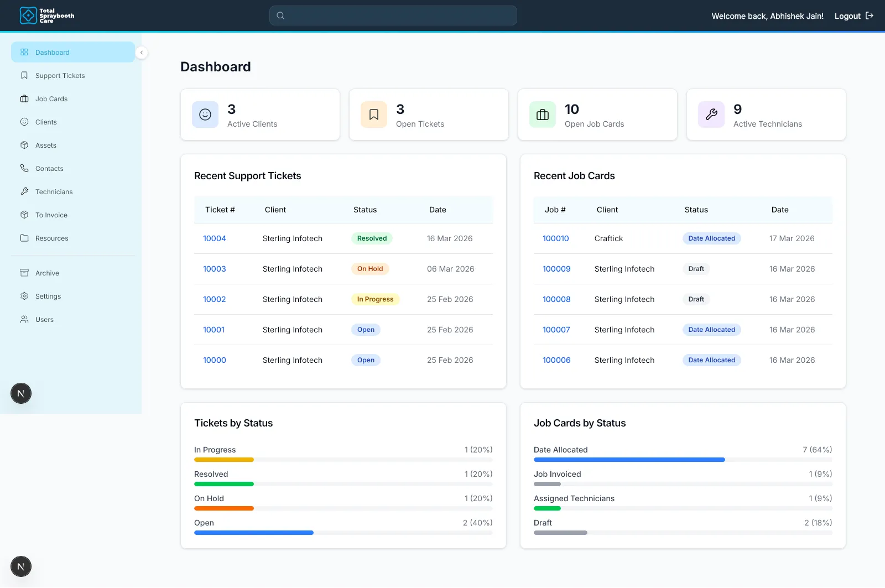The image size is (885, 588).
Task: Click the Logout button
Action: pyautogui.click(x=847, y=16)
